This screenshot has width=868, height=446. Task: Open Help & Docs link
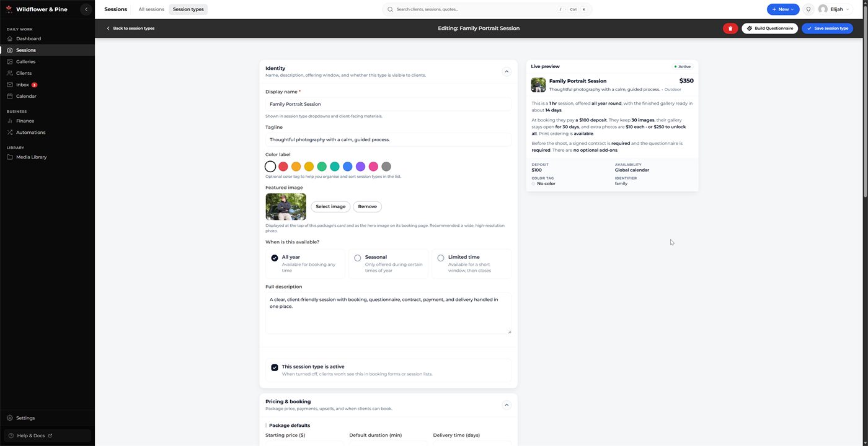click(47, 435)
